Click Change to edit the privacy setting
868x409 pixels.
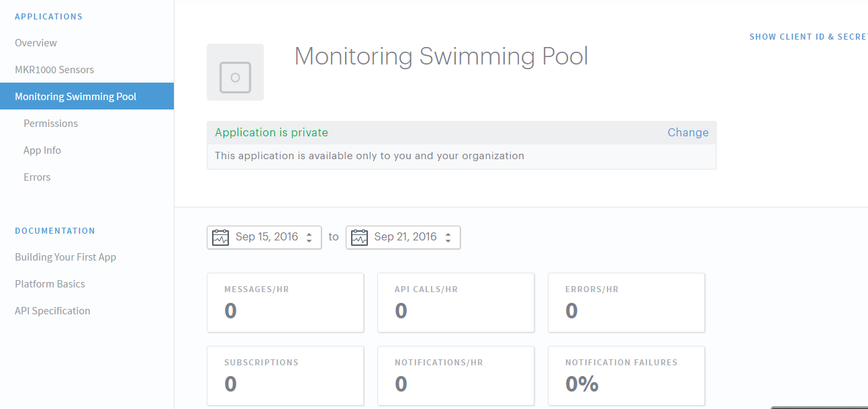687,132
